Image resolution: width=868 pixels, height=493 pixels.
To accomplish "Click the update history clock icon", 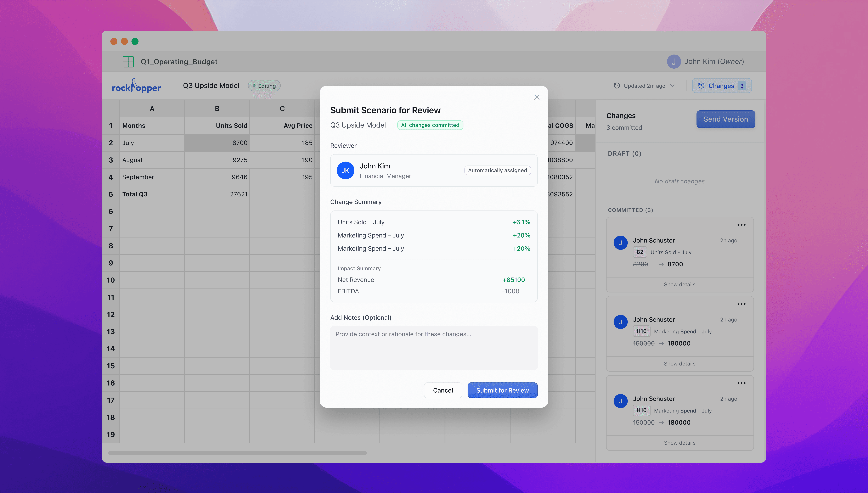I will [x=617, y=86].
